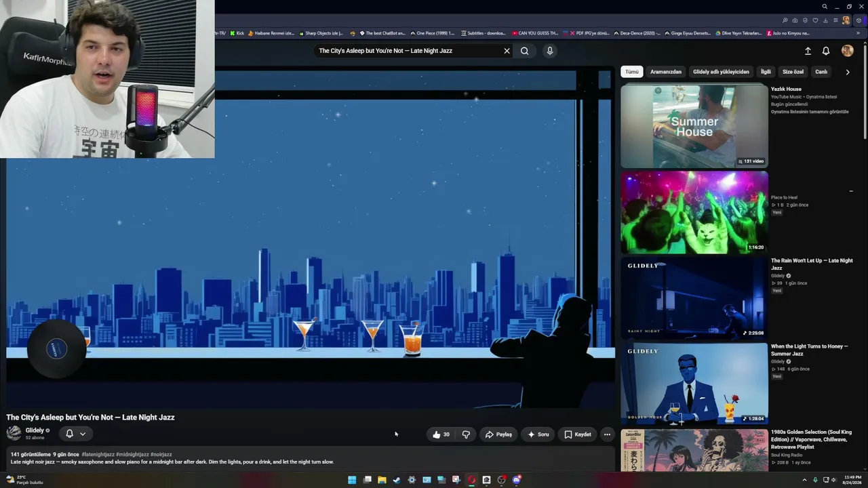Viewport: 868px width, 488px height.
Task: Open the "One Piece (1999)" bookmark
Action: tap(432, 33)
